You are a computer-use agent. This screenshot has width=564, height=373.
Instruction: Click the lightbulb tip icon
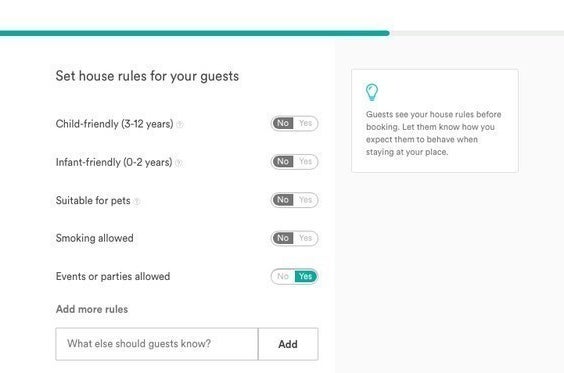pyautogui.click(x=372, y=92)
